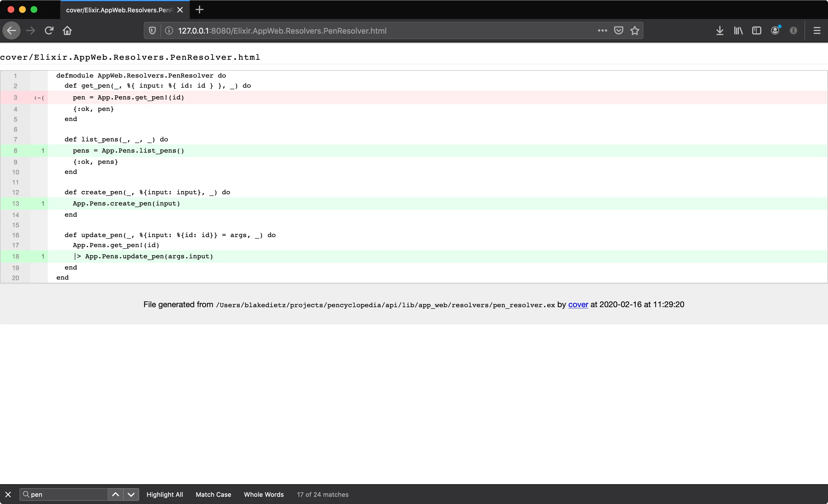Reload the current page
828x504 pixels.
pyautogui.click(x=49, y=30)
